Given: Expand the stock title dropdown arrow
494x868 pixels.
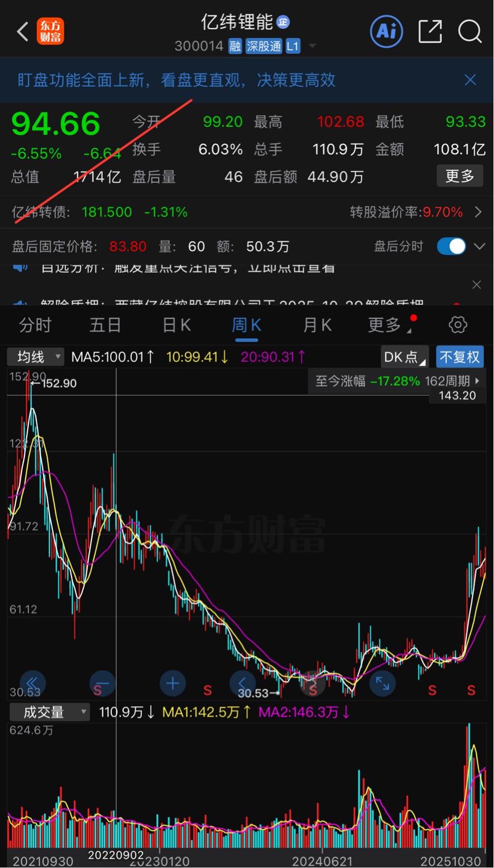Looking at the screenshot, I should [x=312, y=46].
